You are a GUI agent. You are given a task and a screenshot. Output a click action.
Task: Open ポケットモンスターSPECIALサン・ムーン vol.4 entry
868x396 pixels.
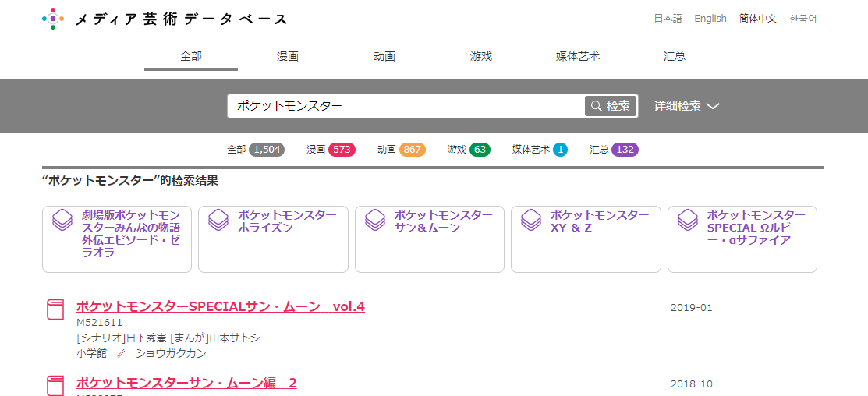220,306
